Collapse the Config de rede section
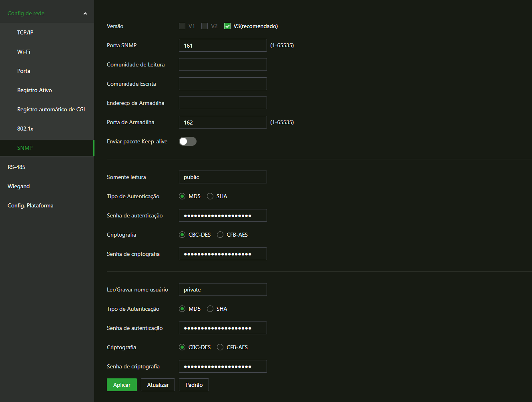532x402 pixels. point(85,14)
